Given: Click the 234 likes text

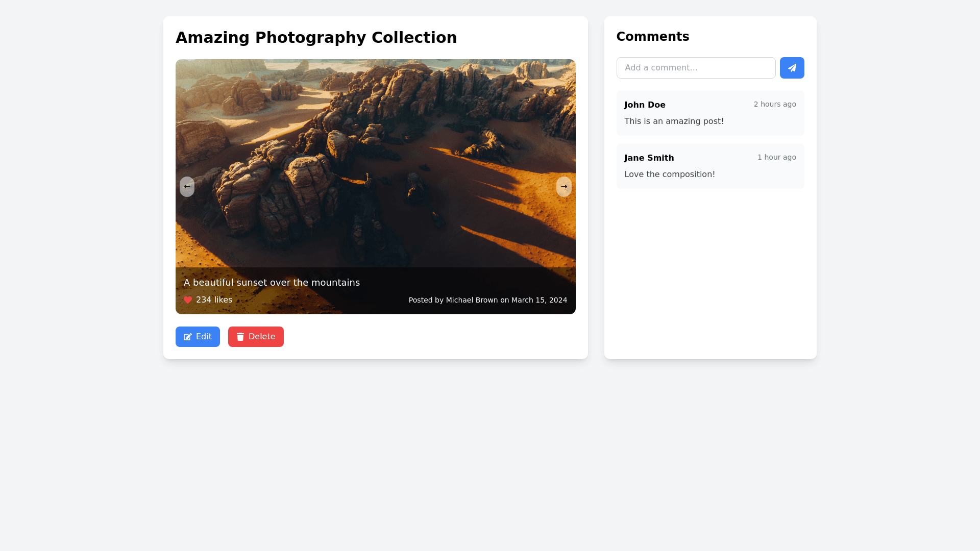Looking at the screenshot, I should (x=214, y=300).
